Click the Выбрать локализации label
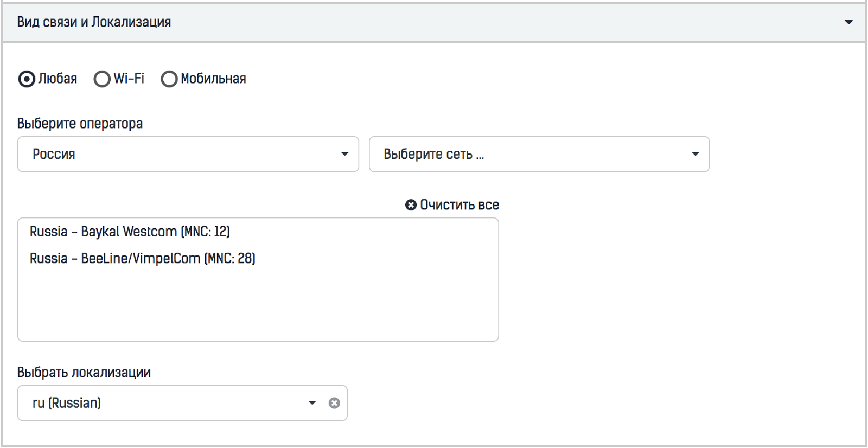Screen dimensions: 868x448 pos(84,373)
